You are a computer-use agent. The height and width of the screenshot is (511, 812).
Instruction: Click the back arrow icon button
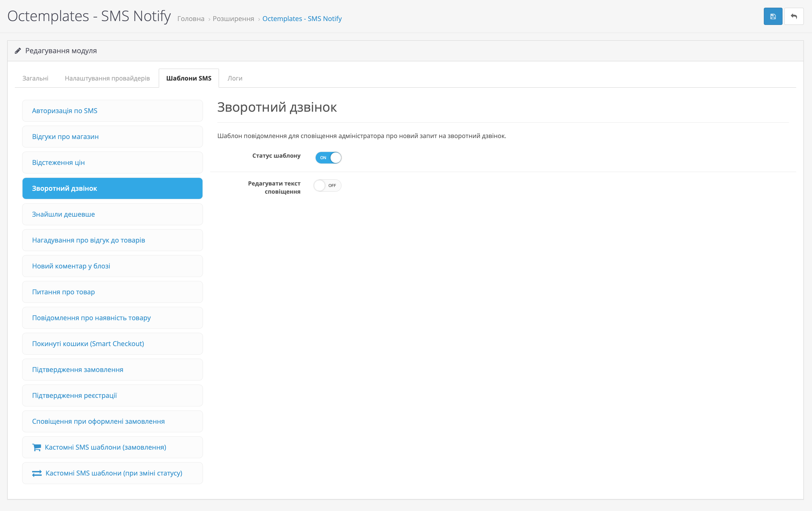click(794, 17)
